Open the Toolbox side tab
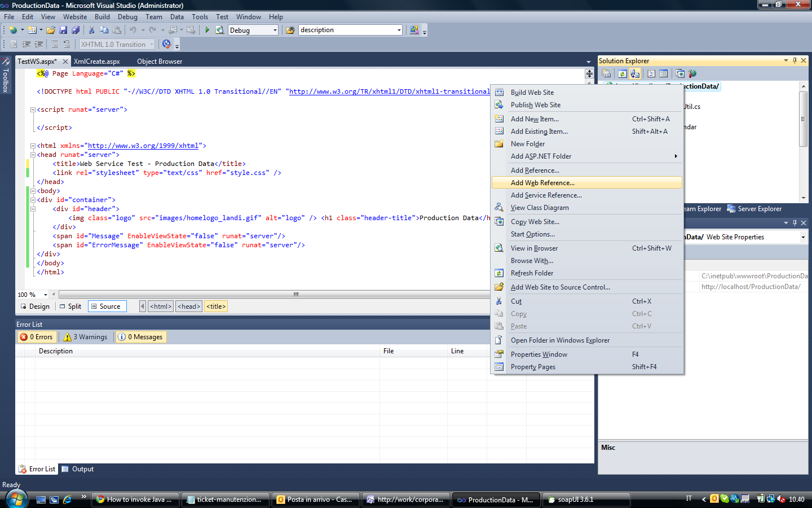 (6, 75)
